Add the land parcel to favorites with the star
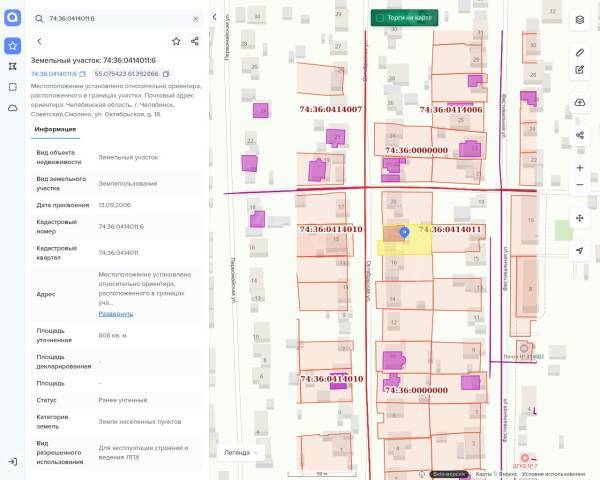 (x=176, y=41)
